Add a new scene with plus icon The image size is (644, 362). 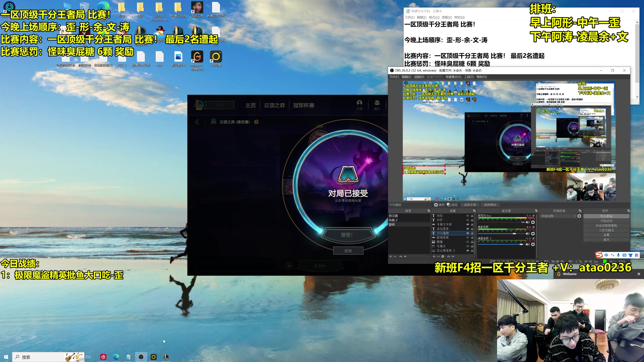click(x=391, y=256)
